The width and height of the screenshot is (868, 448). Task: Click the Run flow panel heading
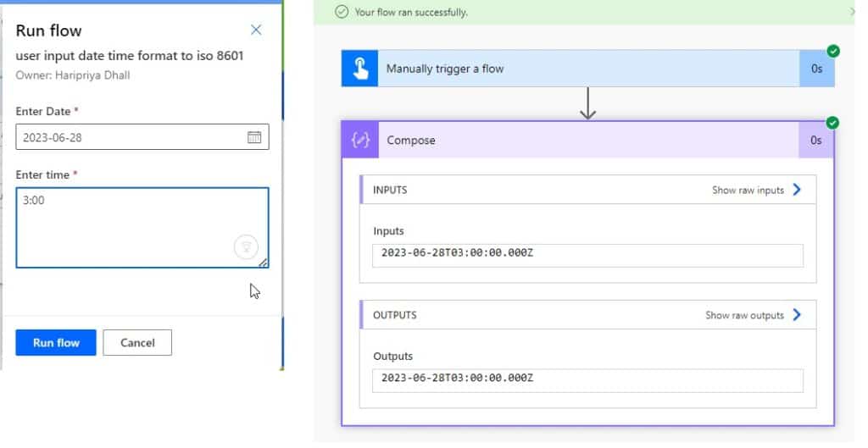click(48, 30)
